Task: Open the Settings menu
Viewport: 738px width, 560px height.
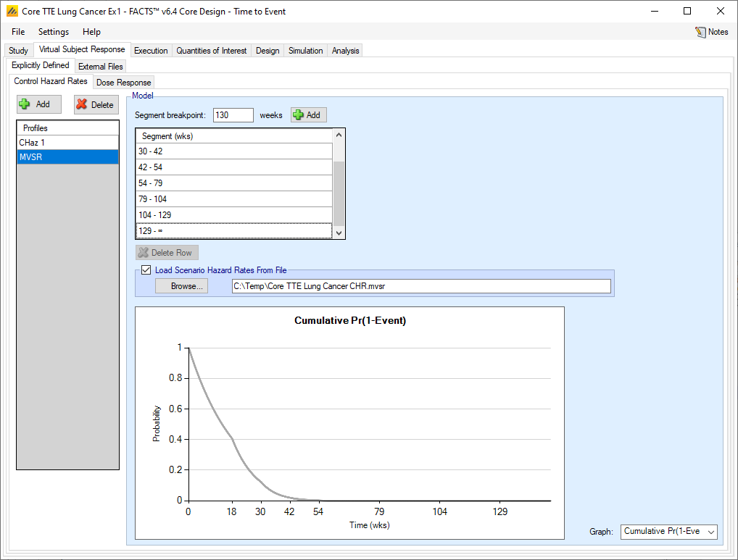Action: point(54,32)
